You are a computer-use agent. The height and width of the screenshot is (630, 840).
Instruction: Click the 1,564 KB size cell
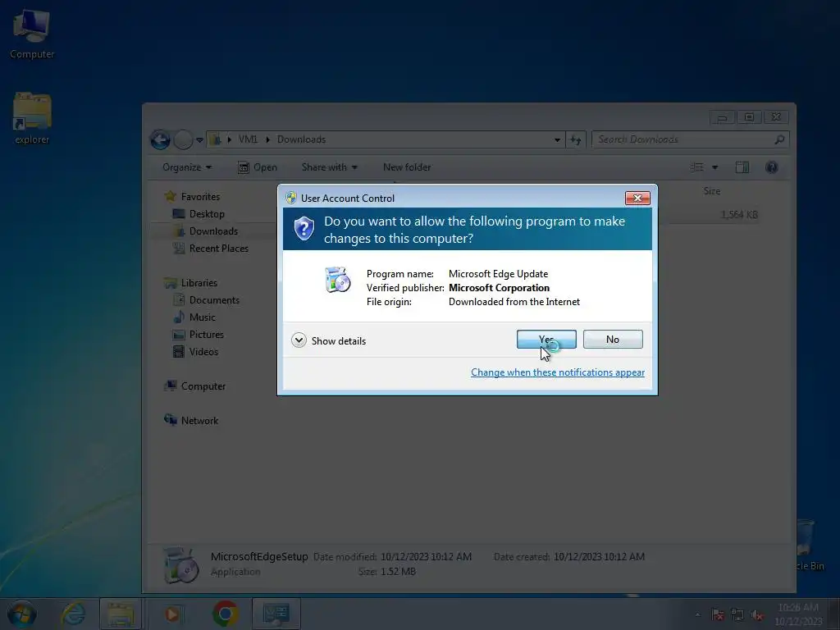(x=739, y=214)
